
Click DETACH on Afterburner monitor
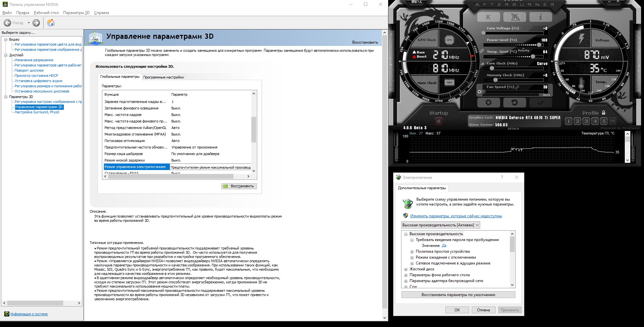tap(513, 129)
